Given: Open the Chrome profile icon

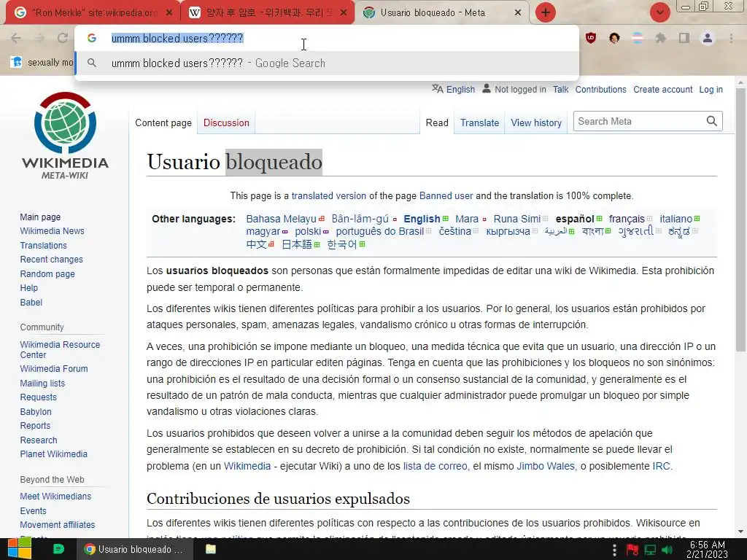Looking at the screenshot, I should point(708,38).
